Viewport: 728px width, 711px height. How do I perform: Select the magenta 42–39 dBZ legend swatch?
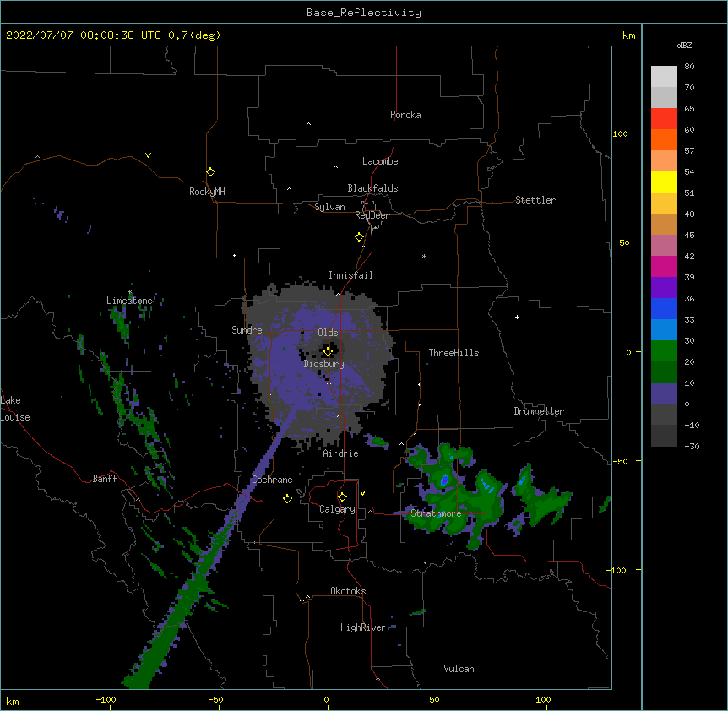(x=664, y=266)
